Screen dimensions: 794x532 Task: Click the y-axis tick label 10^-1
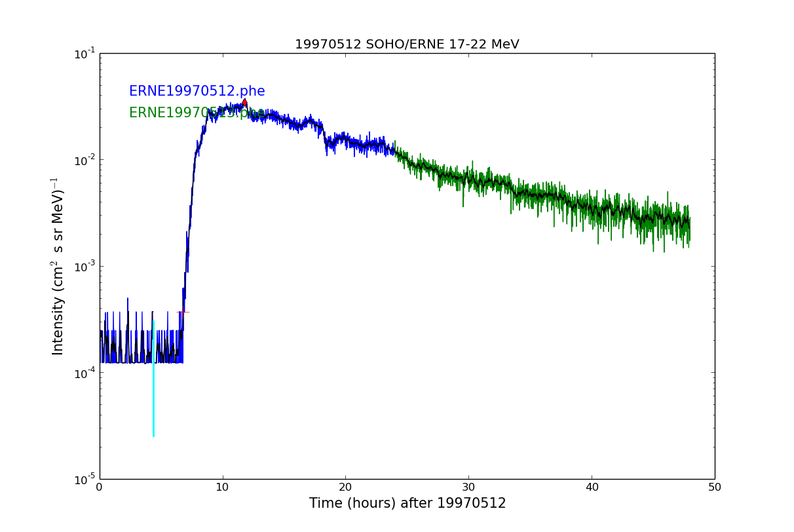[84, 53]
